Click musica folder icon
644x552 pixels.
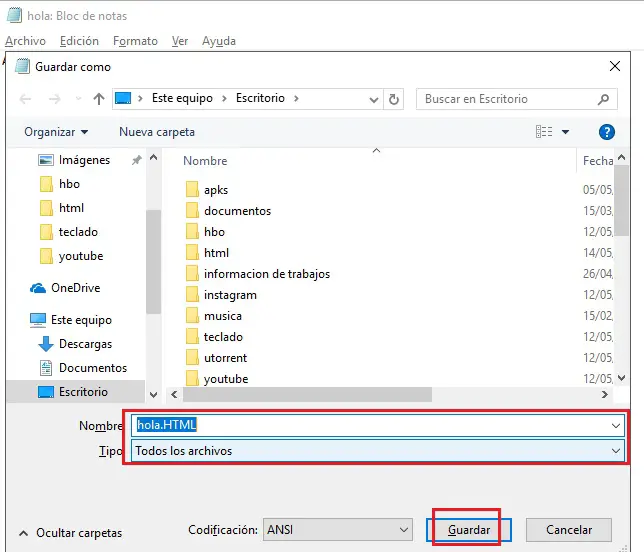192,316
